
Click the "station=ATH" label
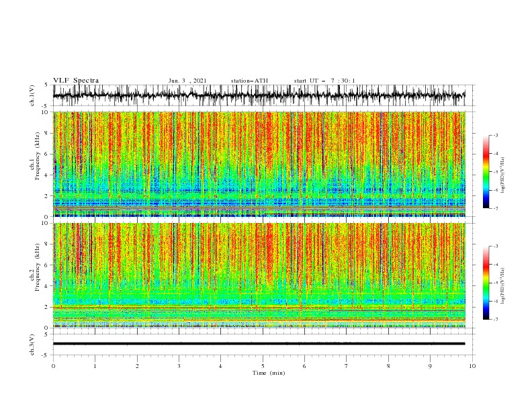click(249, 81)
